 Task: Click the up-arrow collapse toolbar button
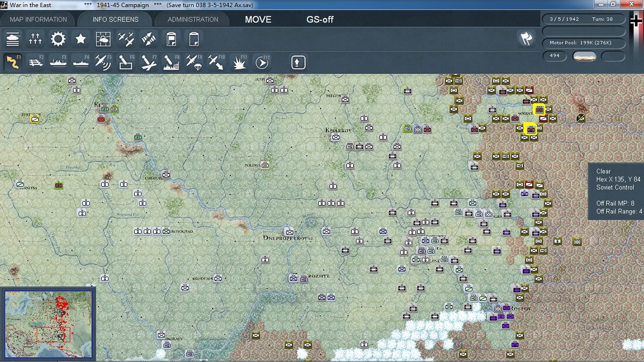298,62
